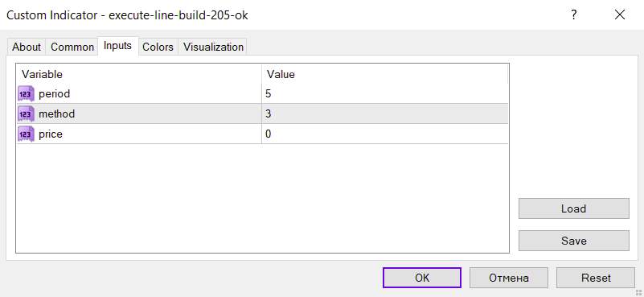This screenshot has height=297, width=644.
Task: Close the Custom Indicator dialog
Action: pyautogui.click(x=620, y=14)
